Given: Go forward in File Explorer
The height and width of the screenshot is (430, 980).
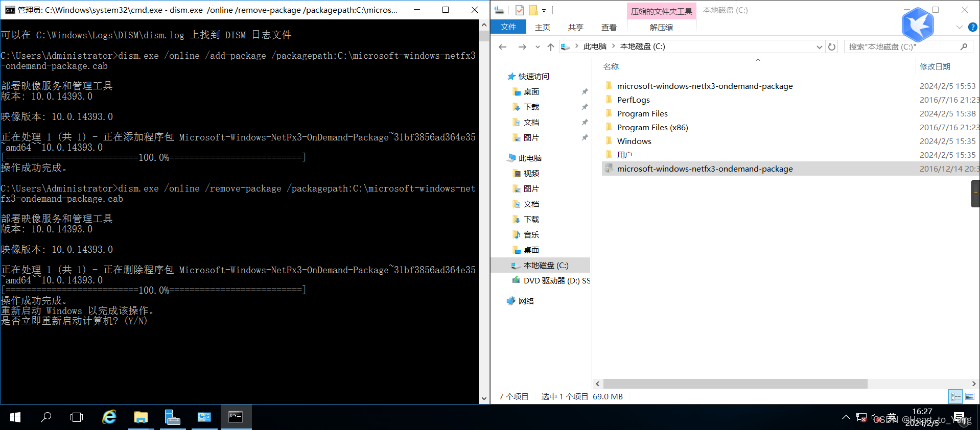Looking at the screenshot, I should point(522,47).
